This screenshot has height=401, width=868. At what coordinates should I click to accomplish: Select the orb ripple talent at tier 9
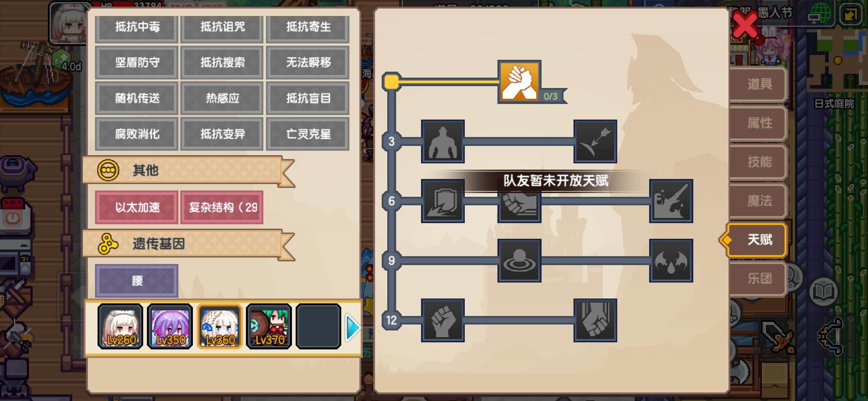[519, 261]
